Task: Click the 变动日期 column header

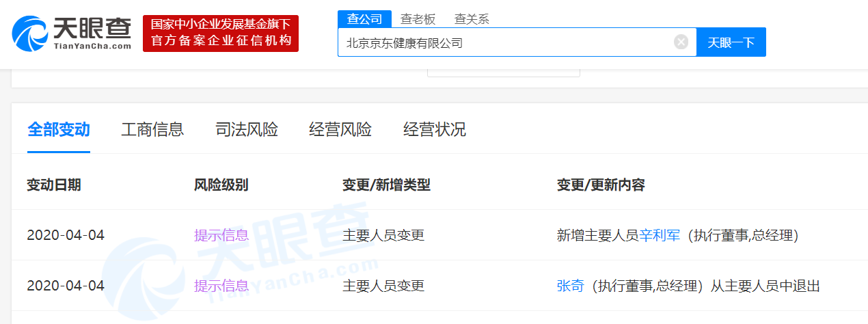Action: click(54, 185)
